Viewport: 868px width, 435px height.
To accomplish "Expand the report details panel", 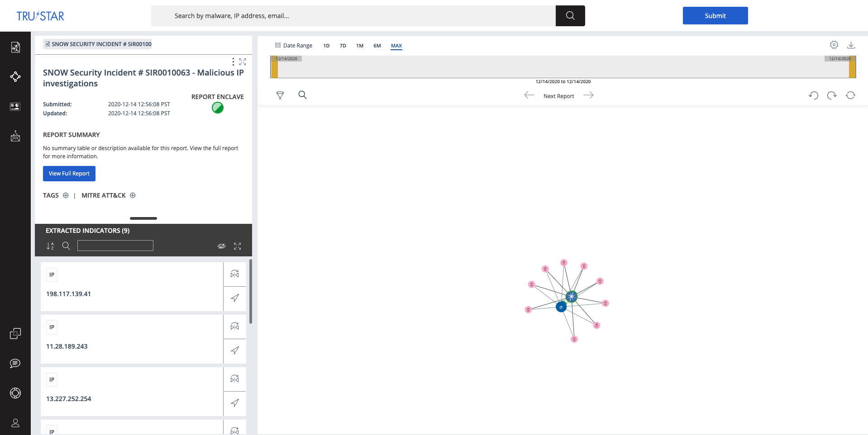I will [x=243, y=61].
